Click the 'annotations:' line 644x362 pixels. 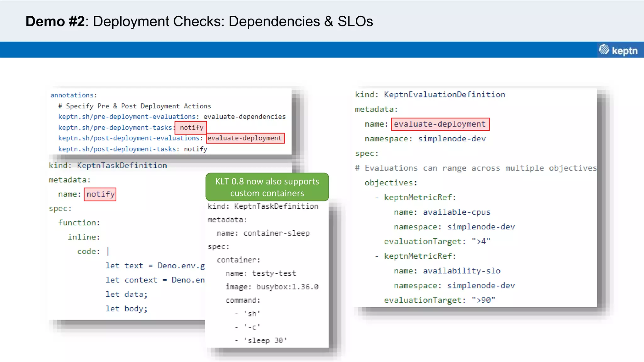[74, 95]
